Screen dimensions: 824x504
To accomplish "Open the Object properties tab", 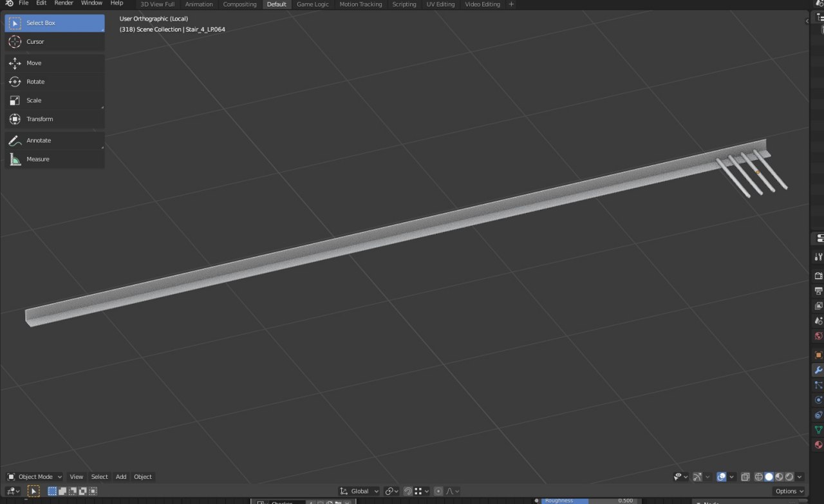I will (818, 355).
